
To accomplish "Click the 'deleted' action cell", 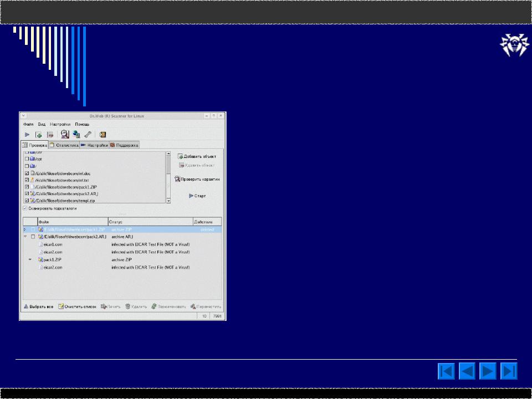I will pos(207,229).
